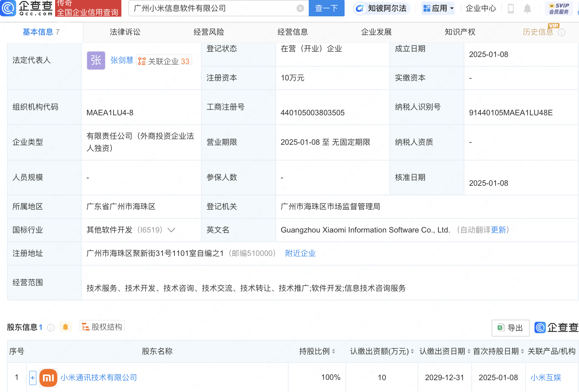
Task: Sort by 首次持股日期 column arrows
Action: [x=522, y=351]
